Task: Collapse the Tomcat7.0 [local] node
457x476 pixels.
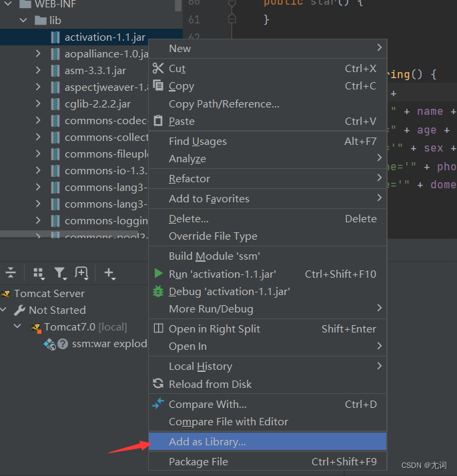Action: click(x=17, y=326)
